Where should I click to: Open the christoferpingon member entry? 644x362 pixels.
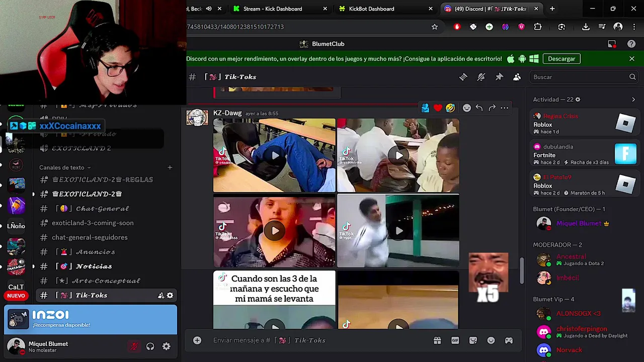(x=585, y=332)
